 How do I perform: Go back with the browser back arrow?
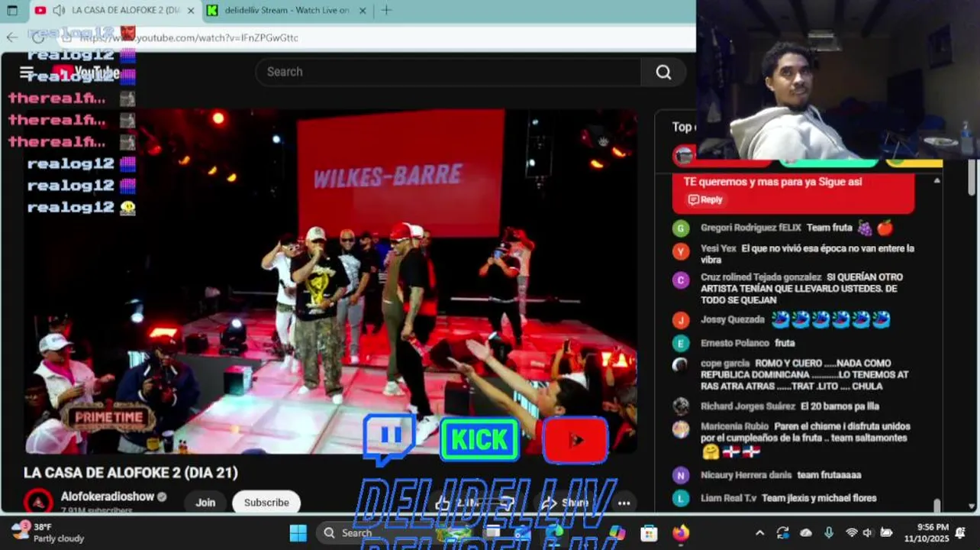pos(11,37)
